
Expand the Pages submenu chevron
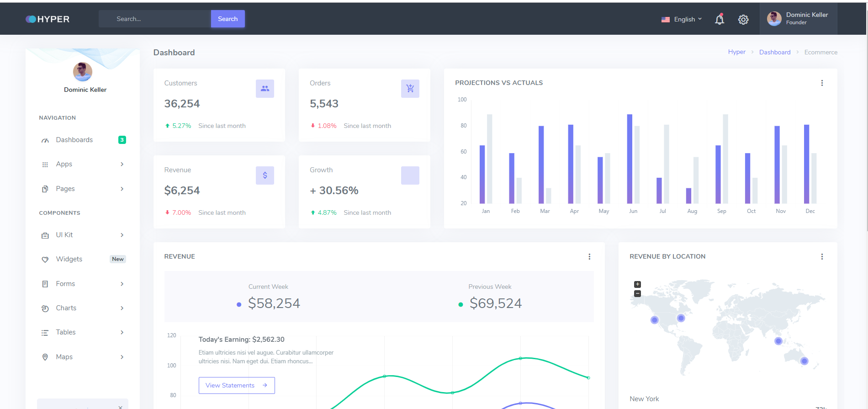pyautogui.click(x=122, y=189)
